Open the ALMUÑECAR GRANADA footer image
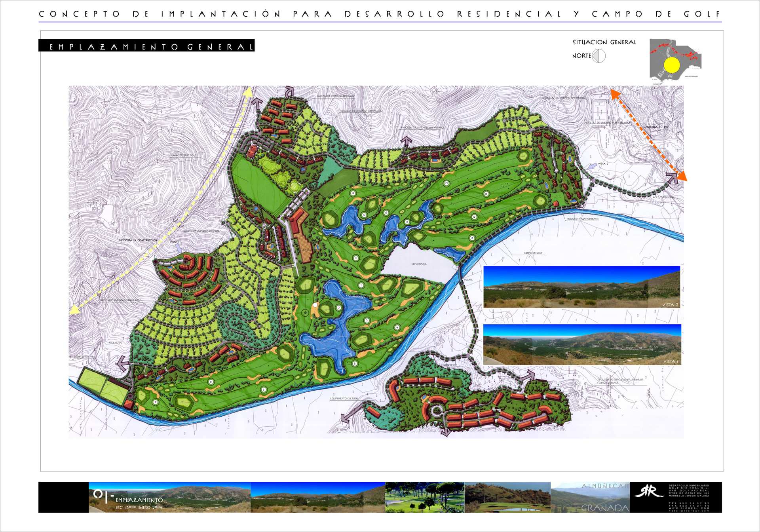Screen dimensions: 760x532 pyautogui.click(x=590, y=497)
